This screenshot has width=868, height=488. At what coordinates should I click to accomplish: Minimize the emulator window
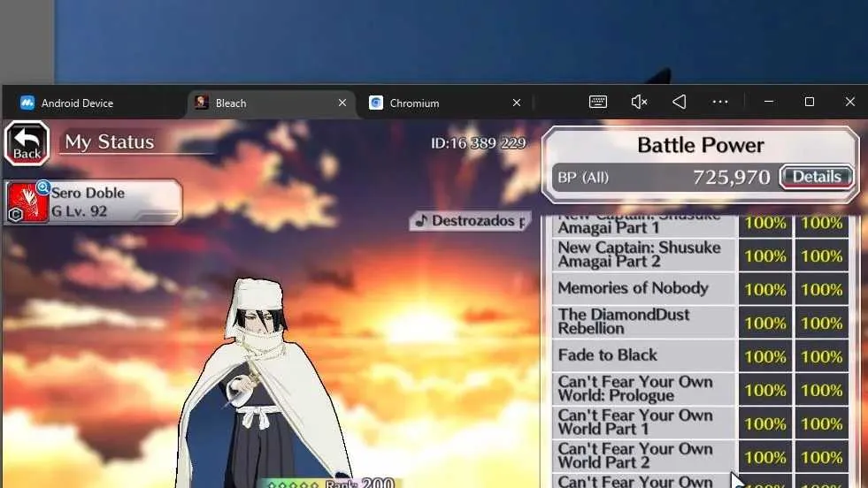point(768,102)
